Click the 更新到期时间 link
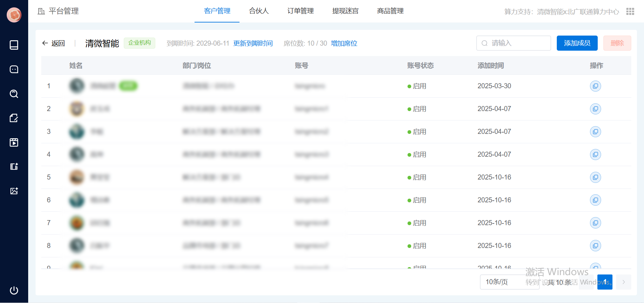This screenshot has width=644, height=303. pos(253,43)
